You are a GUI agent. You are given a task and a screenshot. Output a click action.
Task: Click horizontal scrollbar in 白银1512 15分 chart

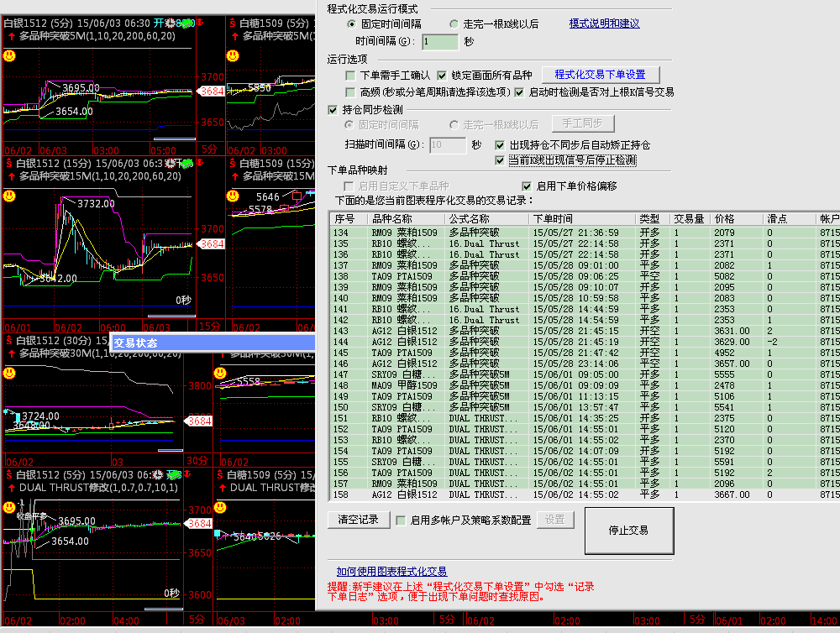click(x=171, y=316)
